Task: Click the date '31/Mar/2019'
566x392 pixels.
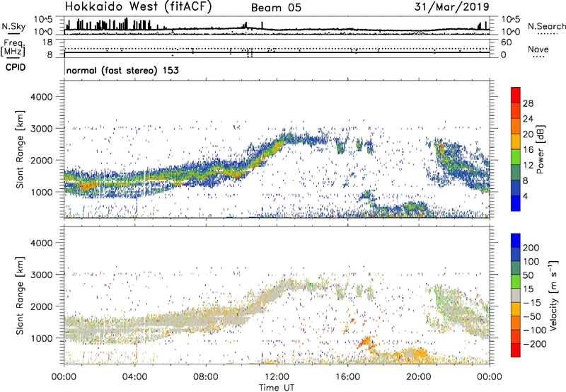Action: tap(451, 6)
